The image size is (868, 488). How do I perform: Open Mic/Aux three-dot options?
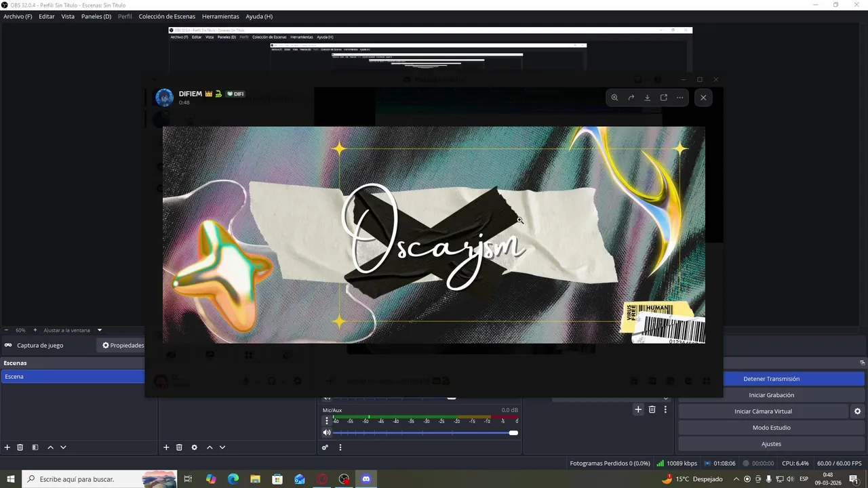pos(327,421)
